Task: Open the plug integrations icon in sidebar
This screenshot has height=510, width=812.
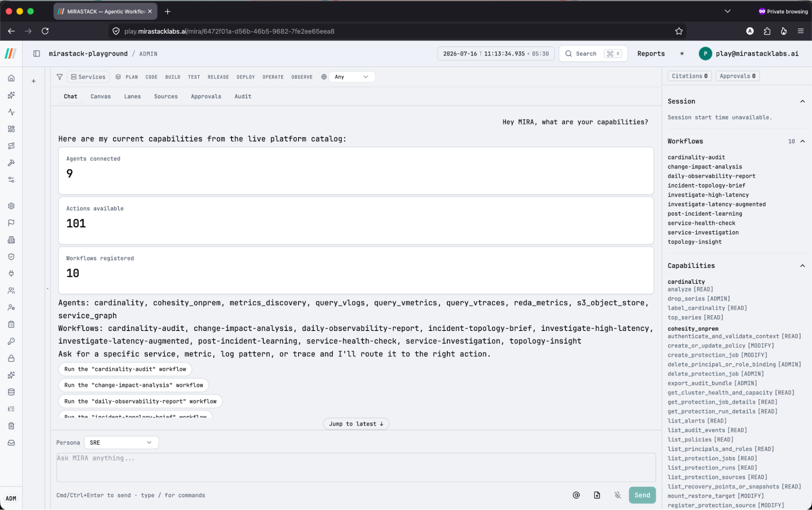Action: pyautogui.click(x=11, y=274)
